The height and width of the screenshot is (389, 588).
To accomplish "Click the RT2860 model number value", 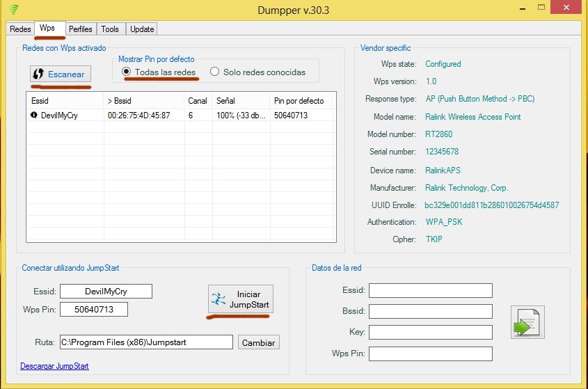I will pyautogui.click(x=439, y=134).
